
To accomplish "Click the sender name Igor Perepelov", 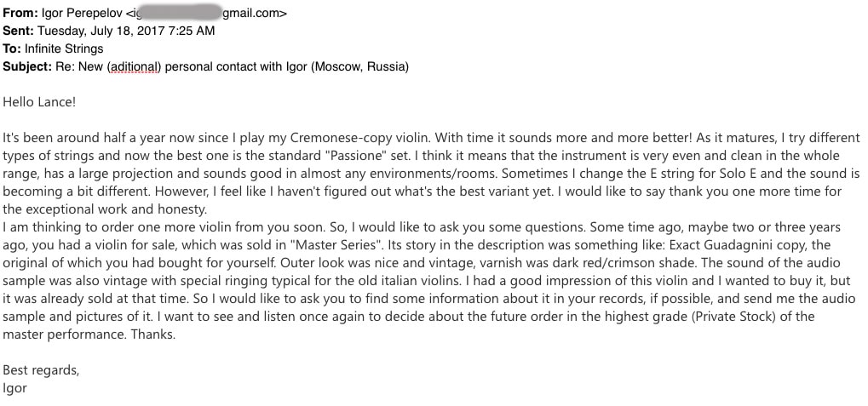I will coord(82,13).
